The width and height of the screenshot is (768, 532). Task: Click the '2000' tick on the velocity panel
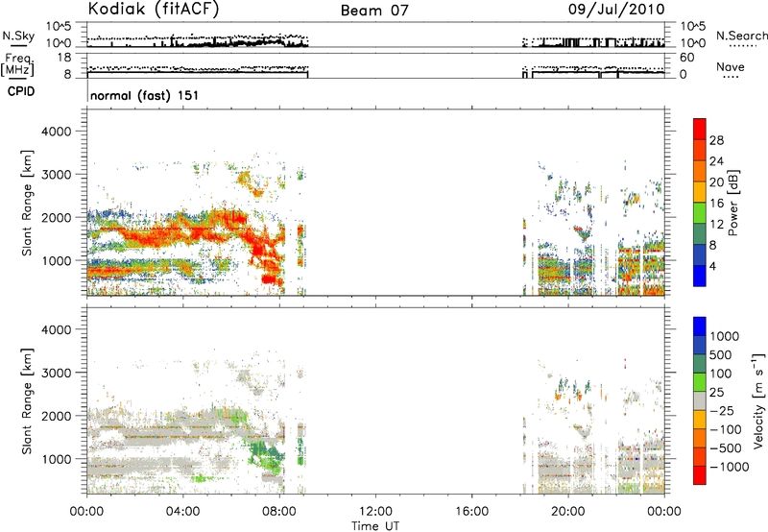click(56, 416)
